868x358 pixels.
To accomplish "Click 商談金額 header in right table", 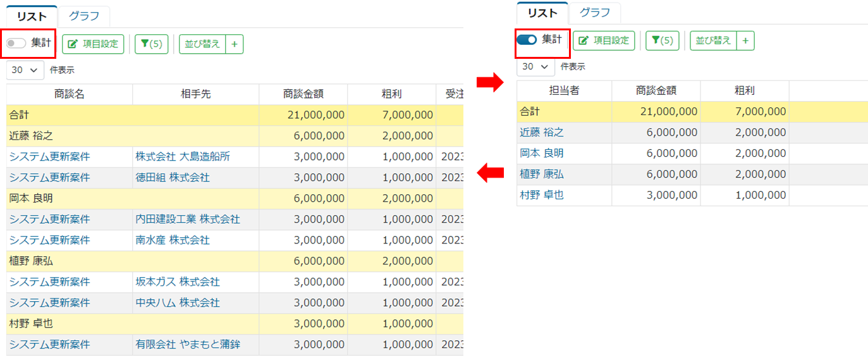I will [656, 90].
